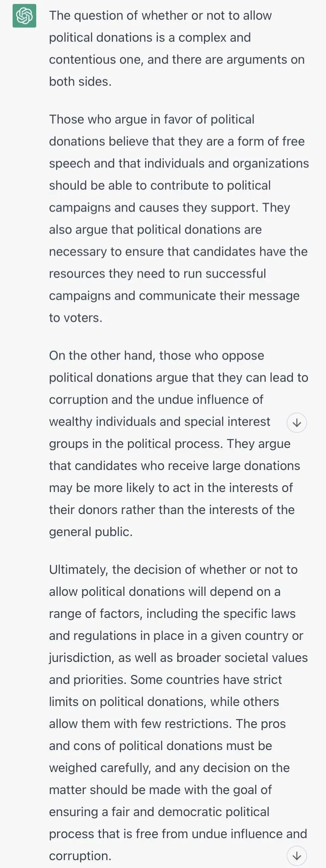
Task: Click the line beginning with 'jurisdiction'
Action: (178, 657)
